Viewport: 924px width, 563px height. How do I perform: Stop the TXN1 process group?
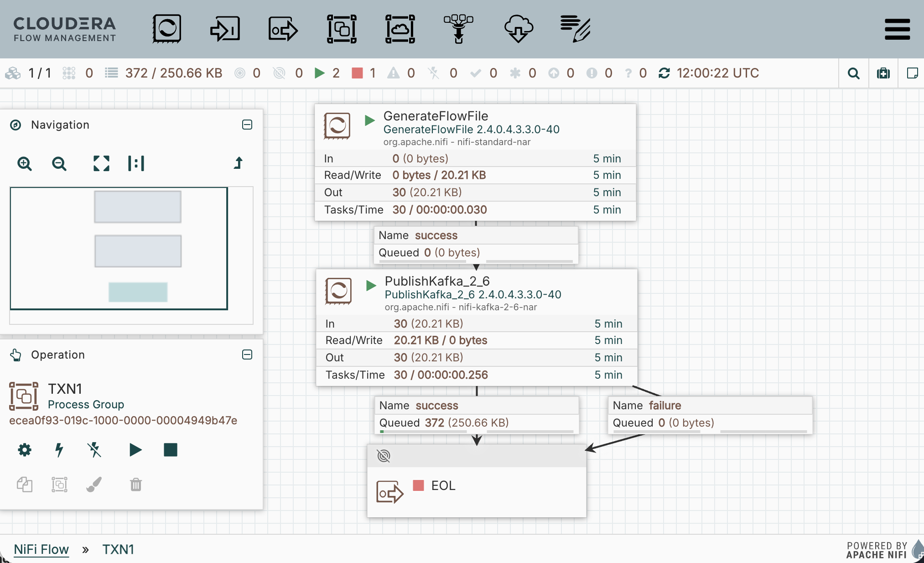tap(171, 450)
